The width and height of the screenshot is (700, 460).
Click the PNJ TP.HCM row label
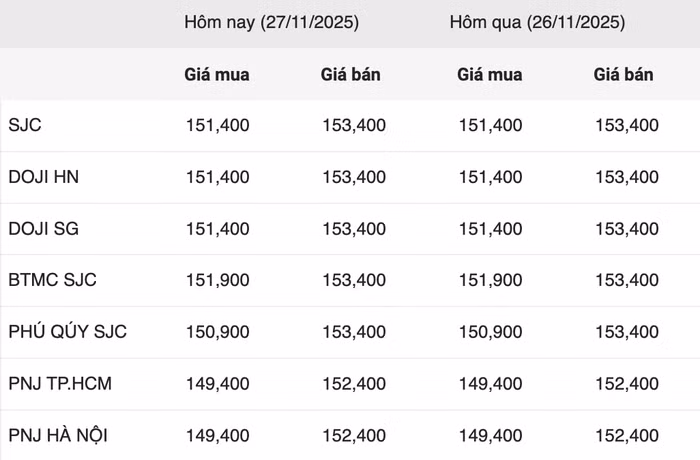pos(57,383)
